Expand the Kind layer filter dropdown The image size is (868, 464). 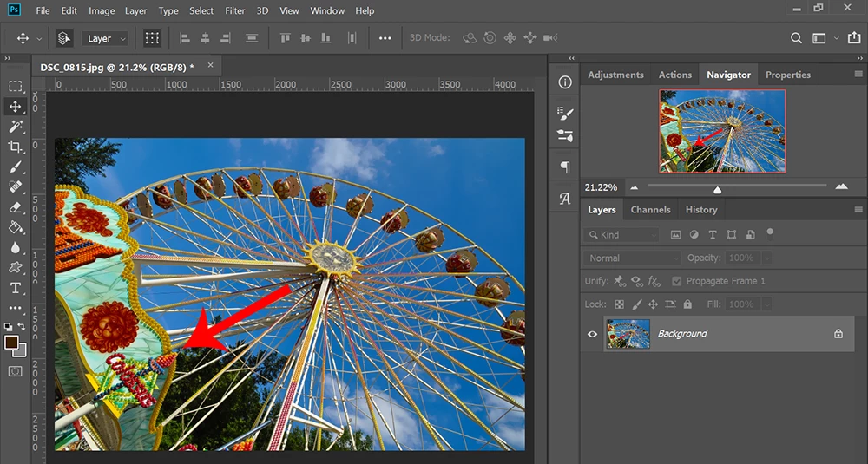(621, 234)
